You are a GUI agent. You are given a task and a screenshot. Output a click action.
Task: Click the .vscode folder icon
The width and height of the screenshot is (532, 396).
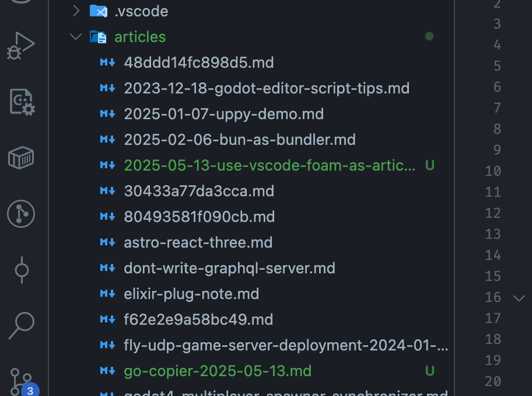click(99, 11)
